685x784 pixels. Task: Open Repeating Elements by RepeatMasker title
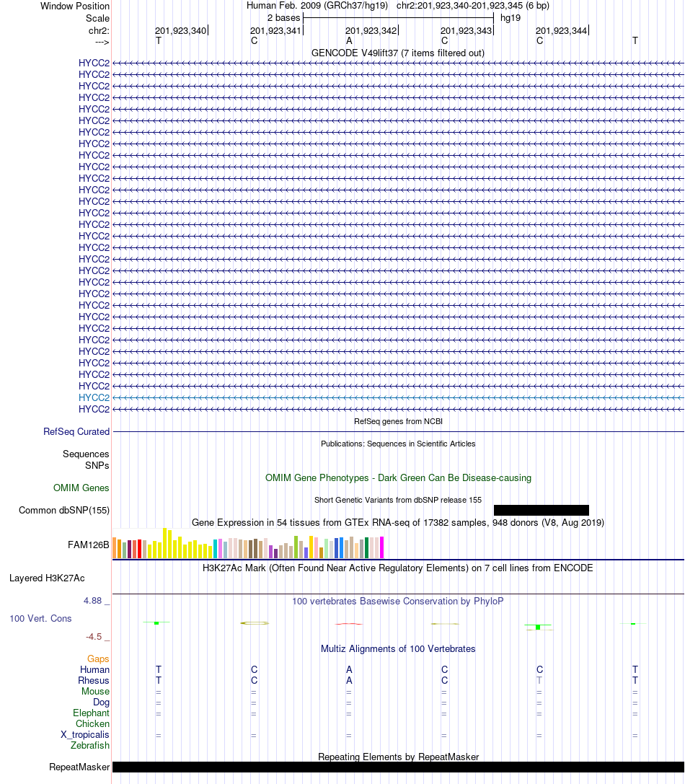coord(398,757)
